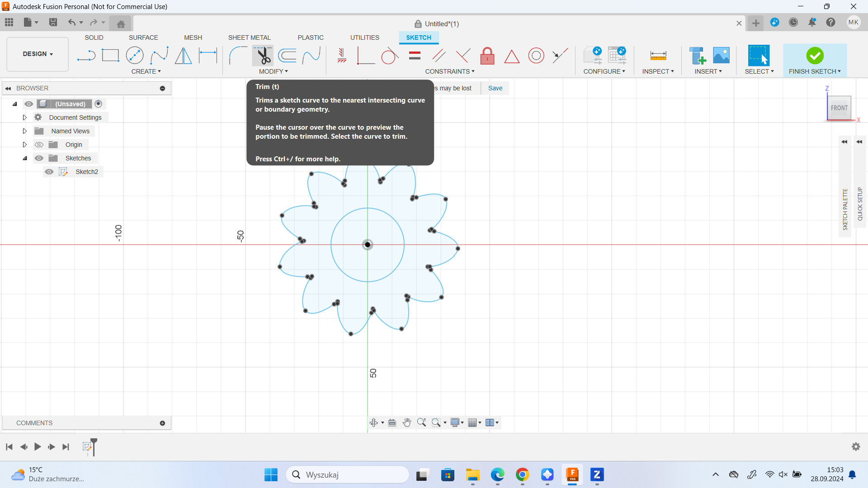Select the Center Diameter Circle tool
This screenshot has width=868, height=488.
[x=135, y=56]
